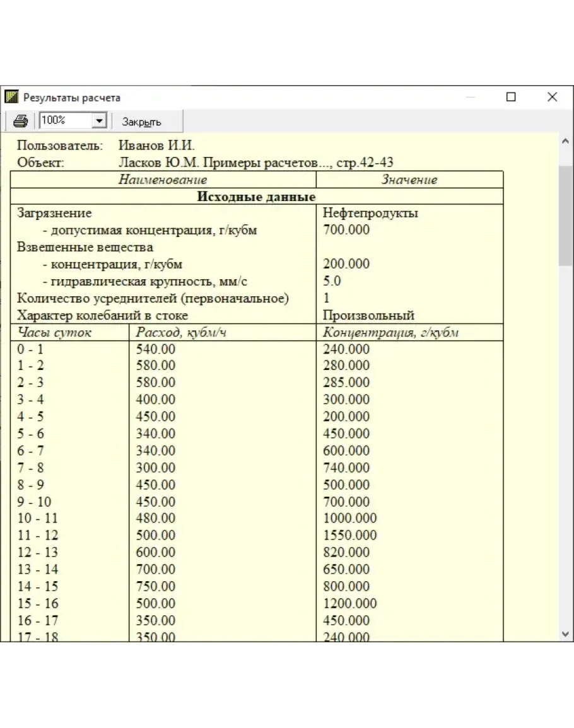Close the window with the X button

(x=552, y=97)
